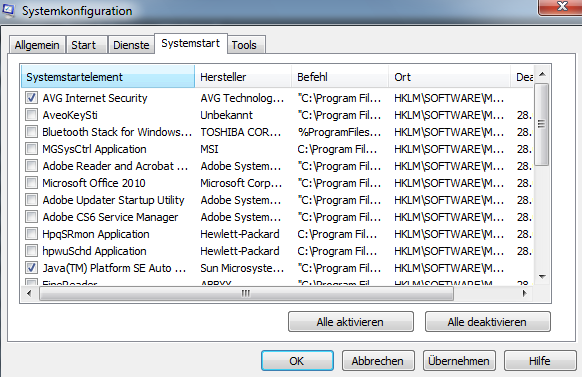Open the Tools tab
Screen dimensions: 582x377
pos(246,45)
